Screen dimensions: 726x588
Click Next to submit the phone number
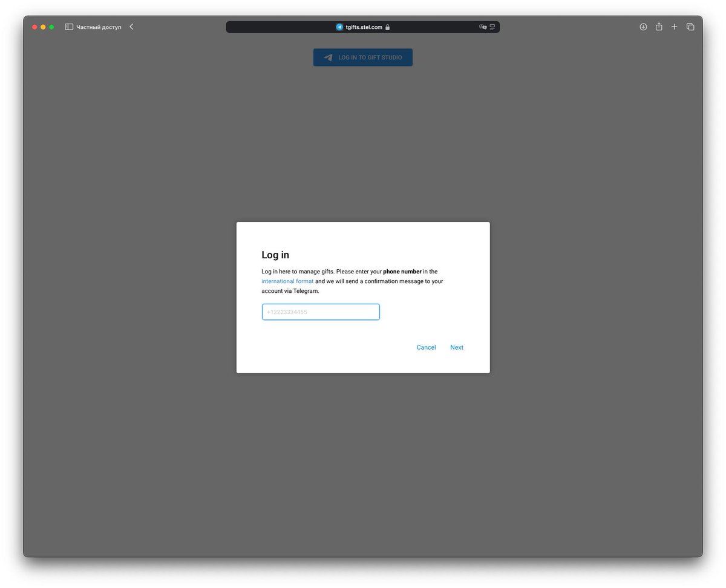tap(456, 347)
